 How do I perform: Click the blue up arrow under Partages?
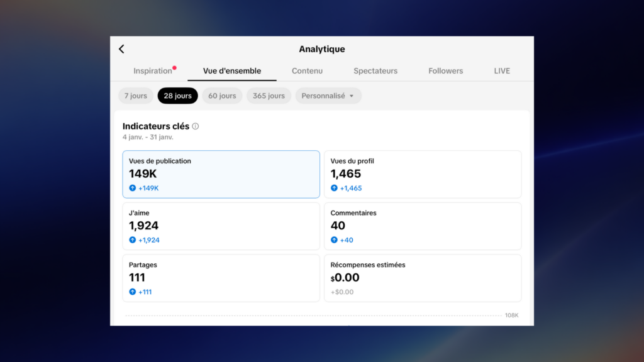coord(133,292)
